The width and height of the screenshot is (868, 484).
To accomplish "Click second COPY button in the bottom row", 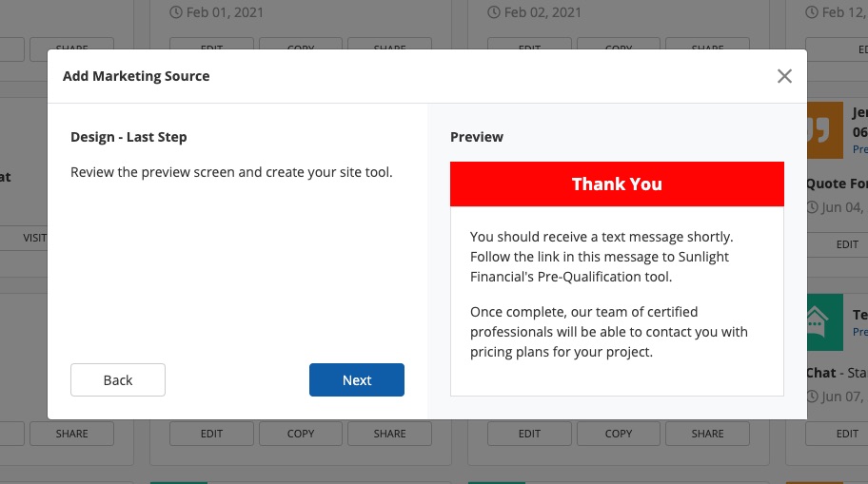I will (x=619, y=434).
